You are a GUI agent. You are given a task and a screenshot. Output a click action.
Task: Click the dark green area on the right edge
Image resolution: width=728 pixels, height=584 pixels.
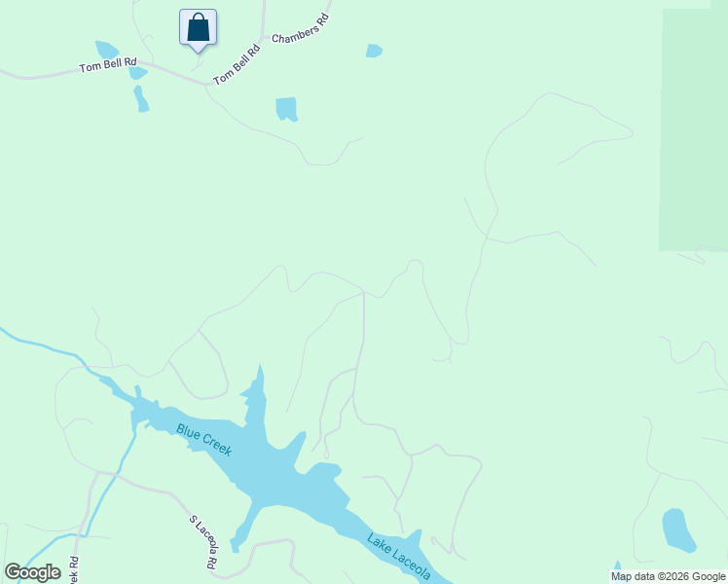click(693, 130)
